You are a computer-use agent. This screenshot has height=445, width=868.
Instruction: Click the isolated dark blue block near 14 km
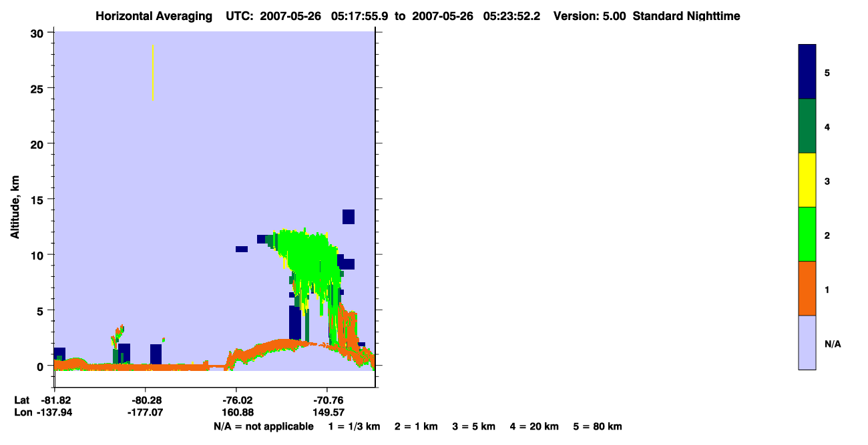(349, 217)
